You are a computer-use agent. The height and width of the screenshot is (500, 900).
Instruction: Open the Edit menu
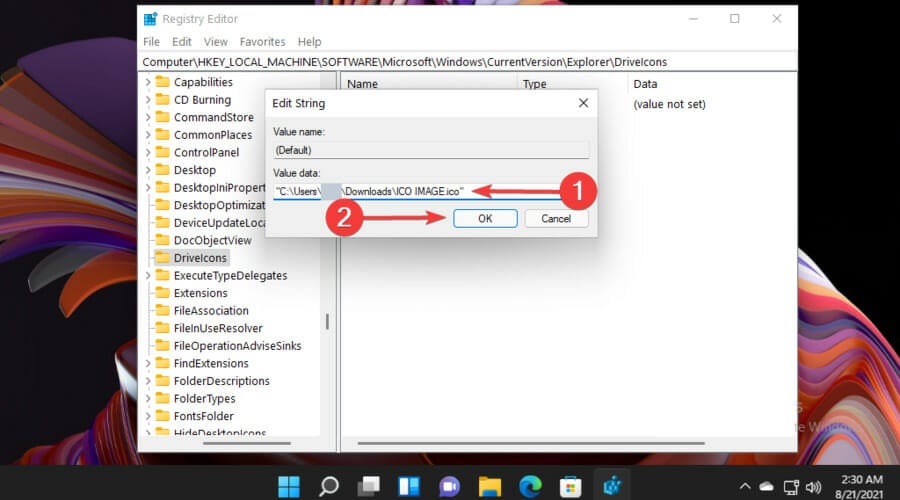tap(181, 42)
